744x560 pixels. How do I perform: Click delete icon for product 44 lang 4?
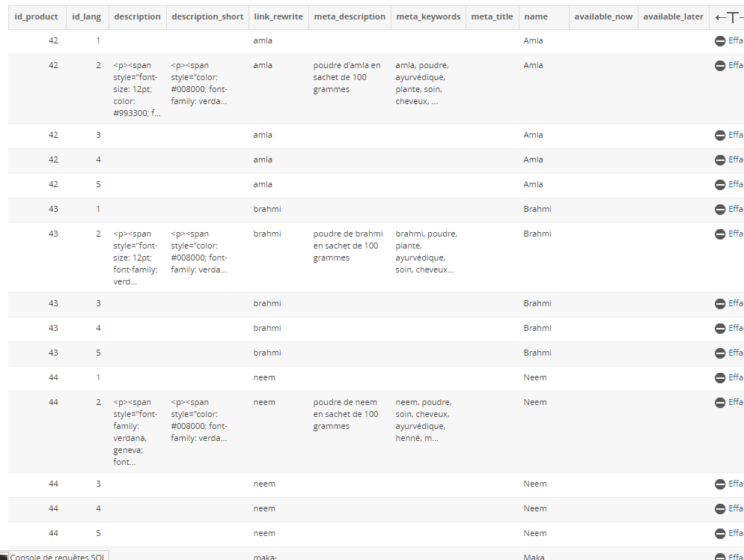pos(720,509)
